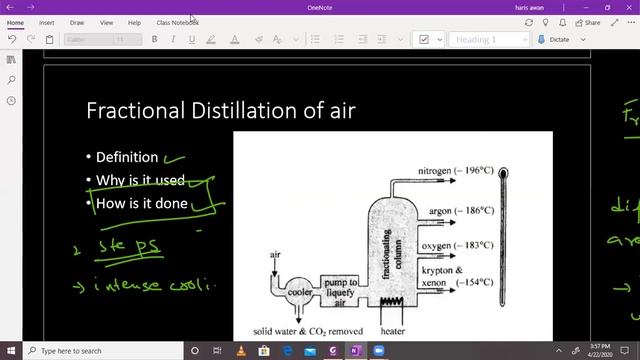Open the font size box

(127, 40)
